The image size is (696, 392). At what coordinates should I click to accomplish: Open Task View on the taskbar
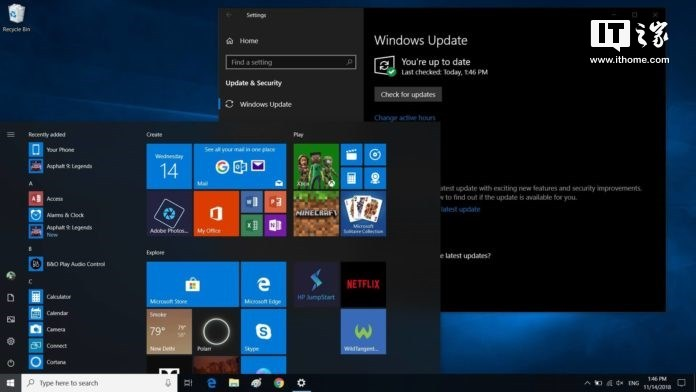(x=188, y=383)
